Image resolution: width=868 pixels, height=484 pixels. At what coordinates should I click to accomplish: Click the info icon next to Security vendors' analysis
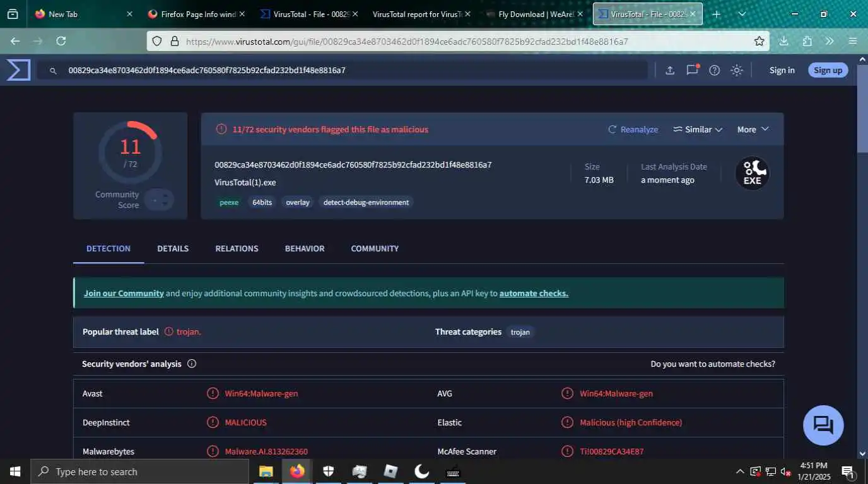[x=192, y=364]
